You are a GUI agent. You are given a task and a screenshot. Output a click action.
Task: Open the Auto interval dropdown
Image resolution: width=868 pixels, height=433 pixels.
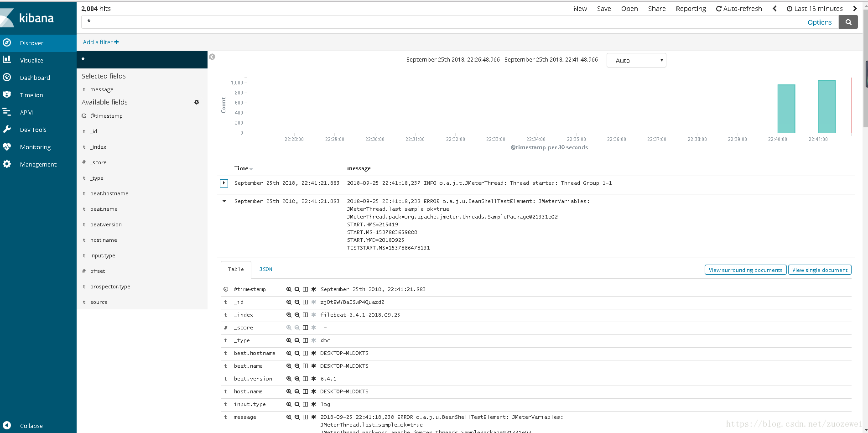click(x=636, y=60)
